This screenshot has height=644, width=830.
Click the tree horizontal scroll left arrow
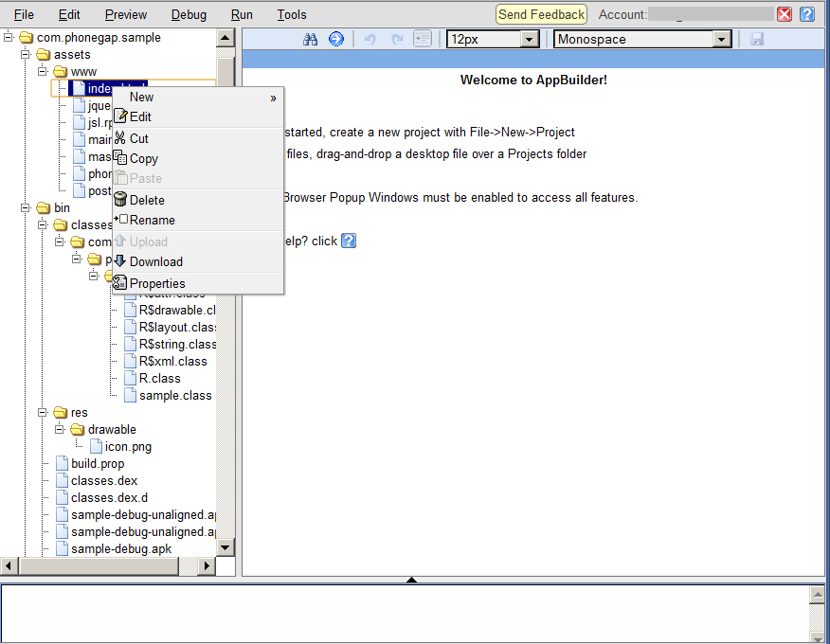pos(9,565)
